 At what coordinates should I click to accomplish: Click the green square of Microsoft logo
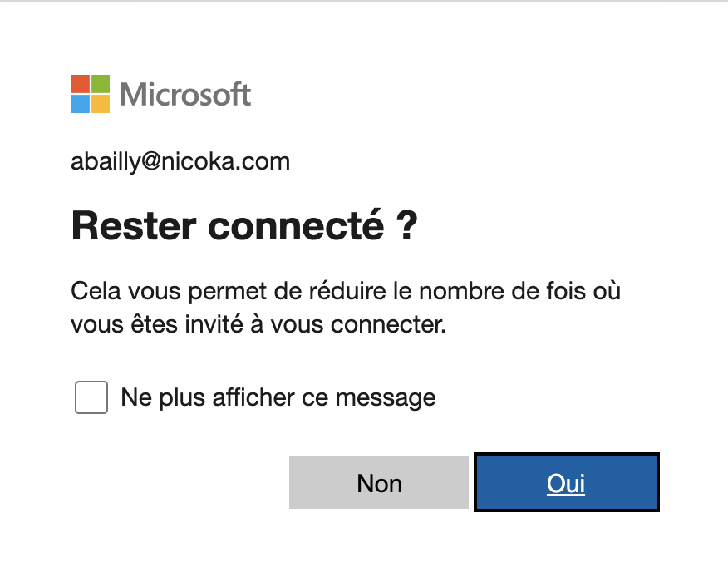click(x=101, y=84)
